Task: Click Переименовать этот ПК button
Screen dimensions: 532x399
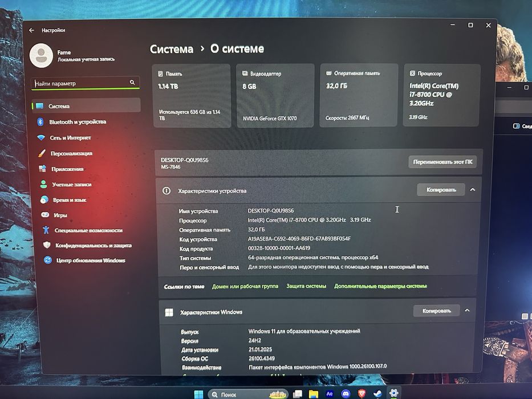Action: point(442,162)
